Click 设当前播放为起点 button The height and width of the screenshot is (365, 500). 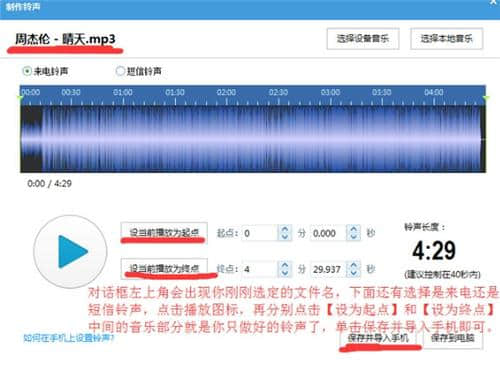[x=164, y=232]
